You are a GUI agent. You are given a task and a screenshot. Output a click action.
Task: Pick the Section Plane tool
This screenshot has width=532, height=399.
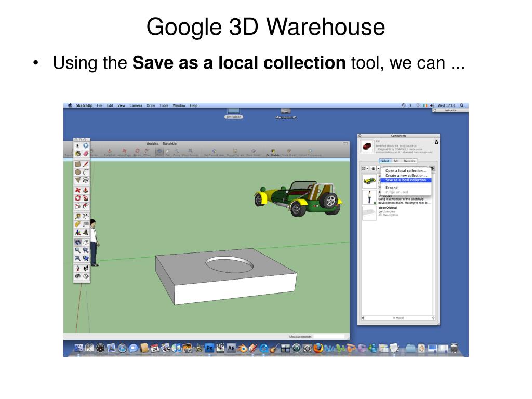point(86,276)
